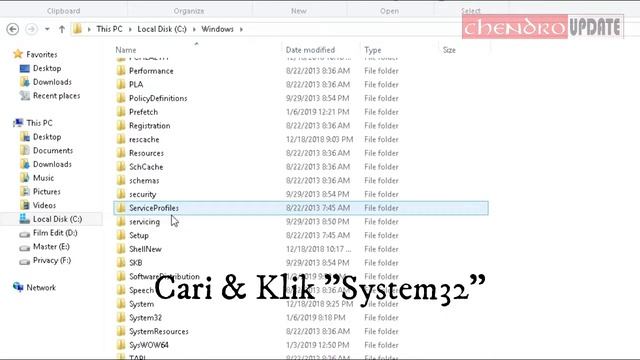
Task: Select Local Disk (C:) in sidebar
Action: (x=57, y=219)
